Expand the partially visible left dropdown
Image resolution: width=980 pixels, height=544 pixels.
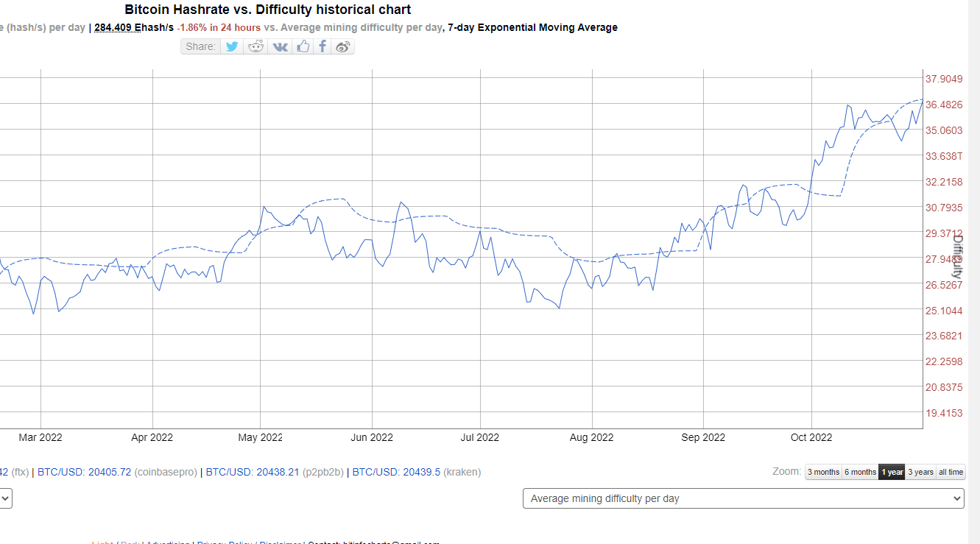coord(6,498)
